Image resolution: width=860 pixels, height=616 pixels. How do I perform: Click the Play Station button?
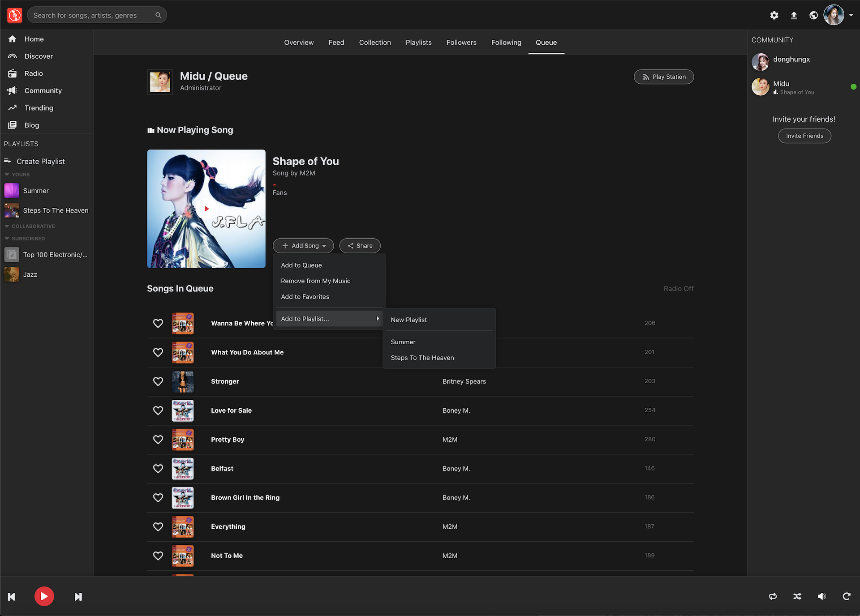tap(664, 77)
